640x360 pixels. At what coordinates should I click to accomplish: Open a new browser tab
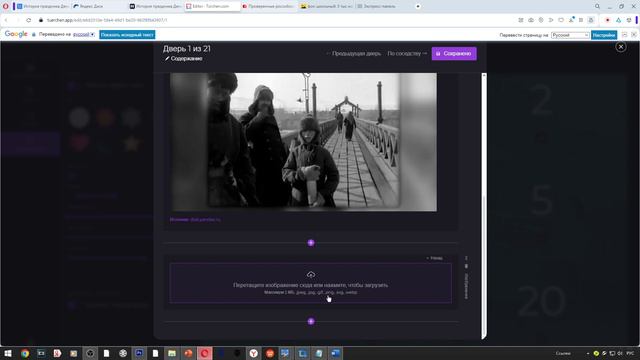pyautogui.click(x=418, y=6)
